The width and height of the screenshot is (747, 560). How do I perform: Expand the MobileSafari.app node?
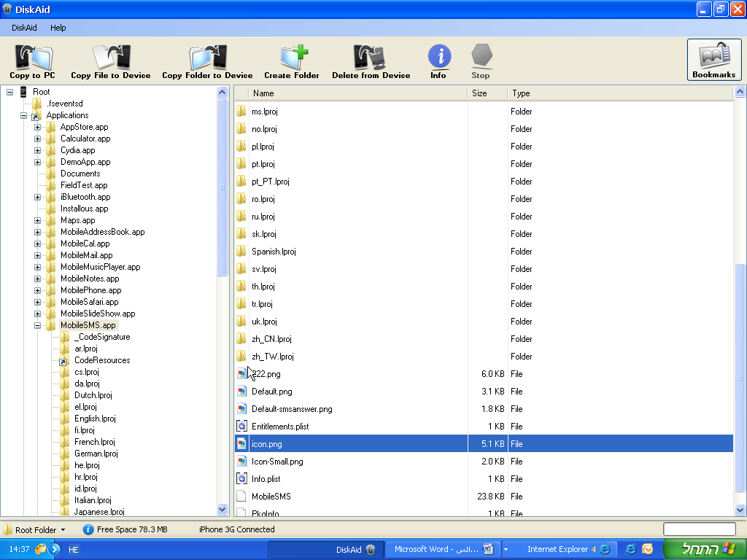[x=38, y=302]
